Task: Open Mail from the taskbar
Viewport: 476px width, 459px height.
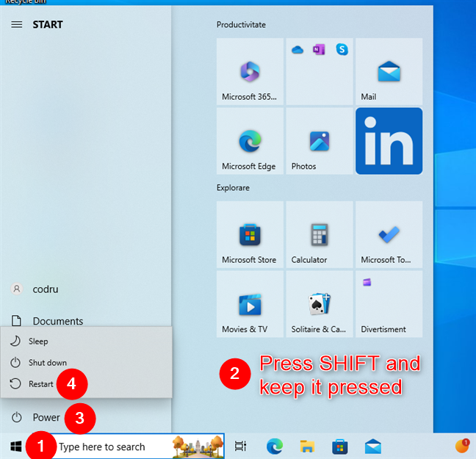Action: coord(372,447)
